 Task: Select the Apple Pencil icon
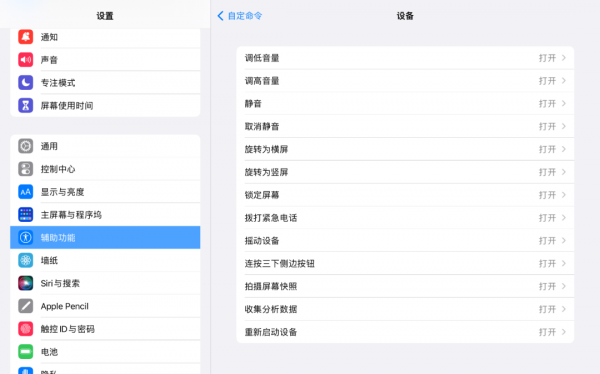pyautogui.click(x=26, y=306)
